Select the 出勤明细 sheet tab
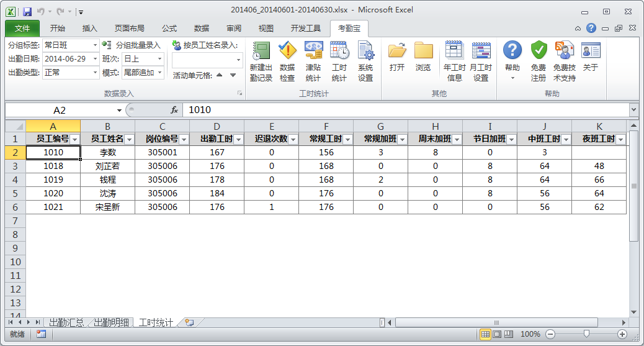This screenshot has height=346, width=644. coord(111,322)
